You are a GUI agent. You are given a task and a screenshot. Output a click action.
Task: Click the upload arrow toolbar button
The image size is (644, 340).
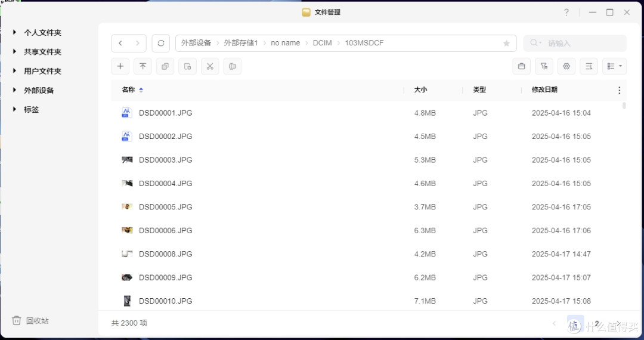(143, 67)
